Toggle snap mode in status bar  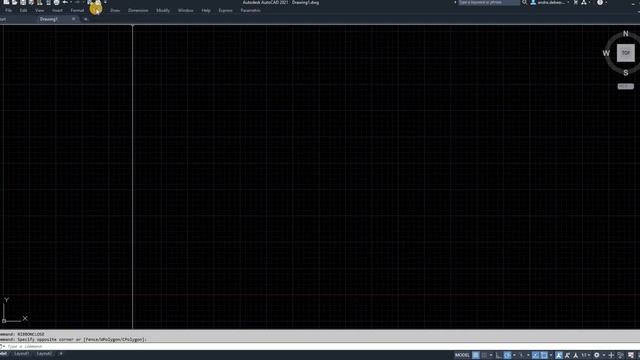tap(484, 355)
